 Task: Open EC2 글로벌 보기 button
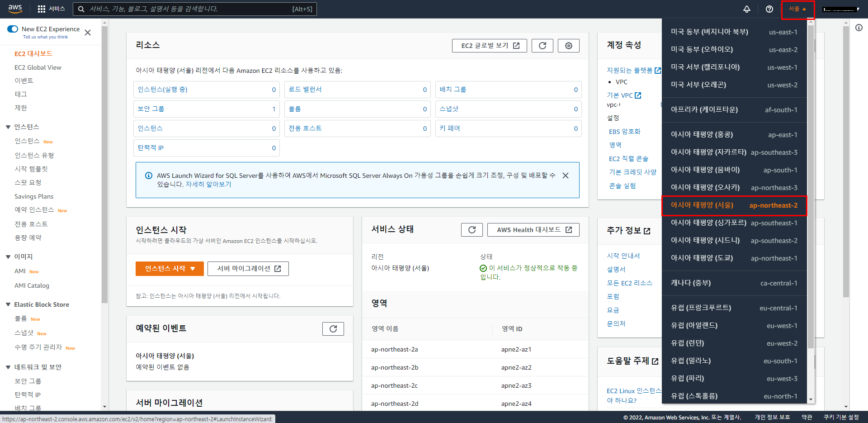pyautogui.click(x=490, y=46)
